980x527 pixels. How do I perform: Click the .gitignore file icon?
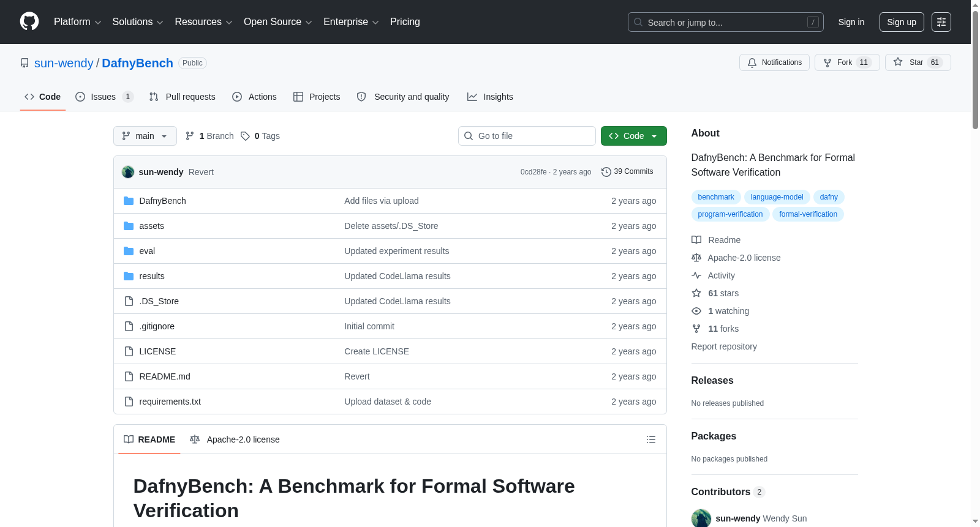click(129, 326)
